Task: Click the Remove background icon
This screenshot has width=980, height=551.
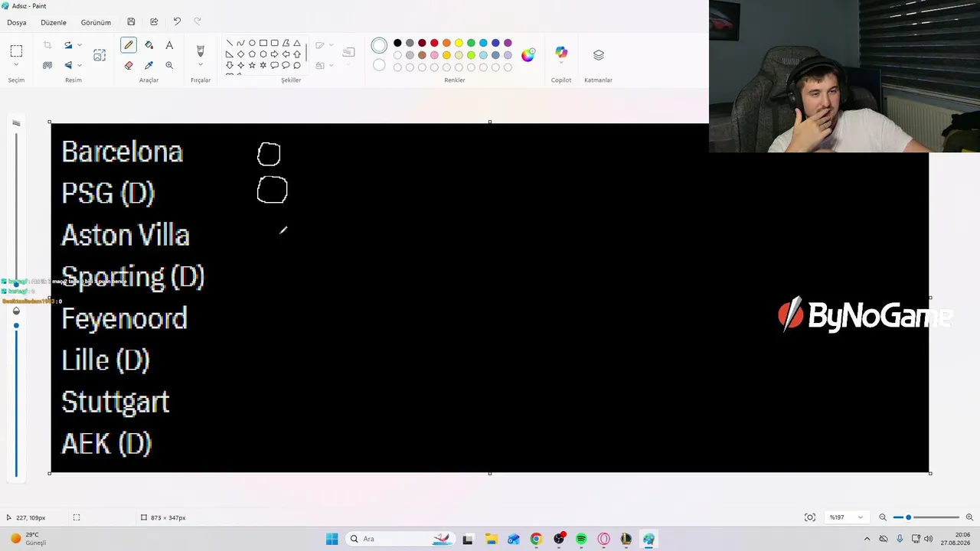Action: pos(47,65)
